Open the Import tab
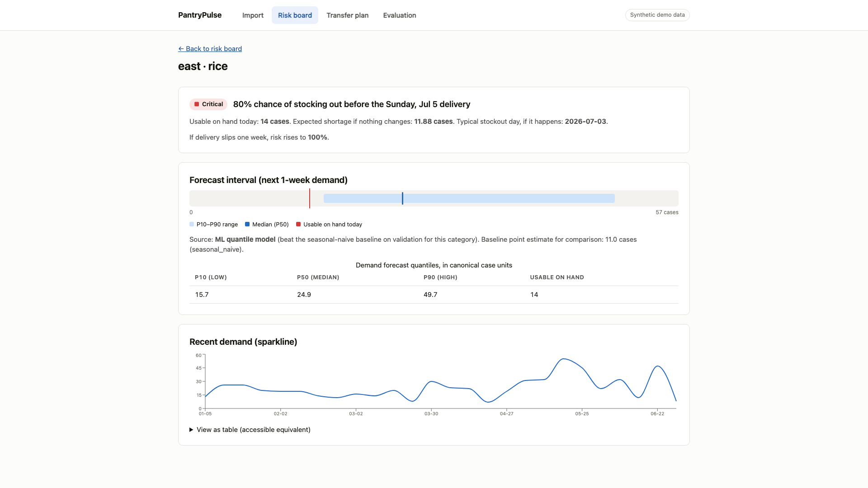This screenshot has width=868, height=488. coord(253,15)
